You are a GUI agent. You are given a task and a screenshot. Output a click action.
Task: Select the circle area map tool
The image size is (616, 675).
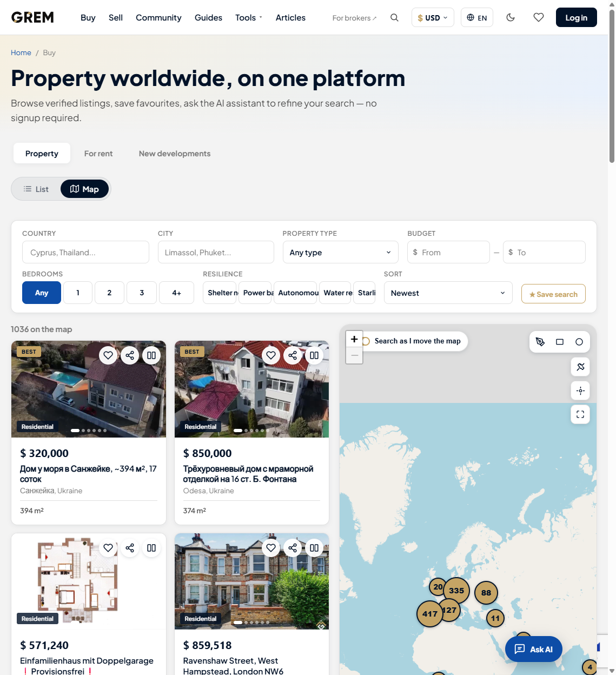pyautogui.click(x=579, y=342)
